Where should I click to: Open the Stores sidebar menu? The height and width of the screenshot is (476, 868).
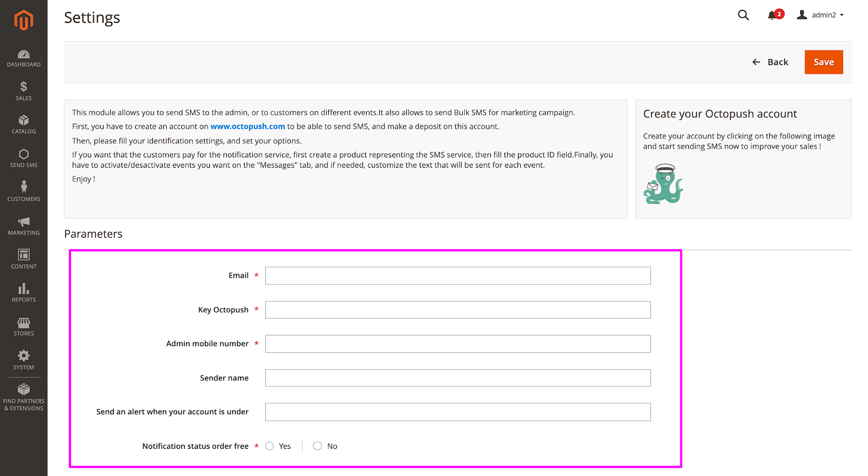[23, 327]
